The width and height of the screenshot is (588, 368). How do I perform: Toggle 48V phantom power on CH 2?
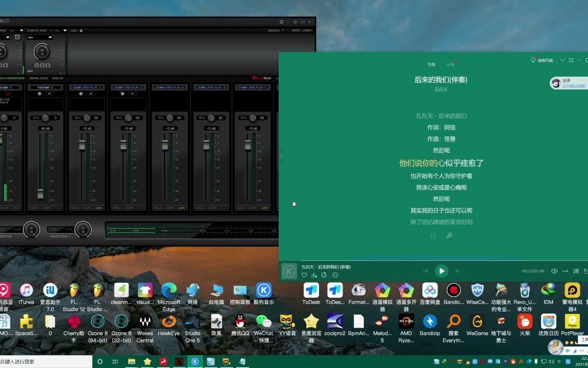pyautogui.click(x=37, y=65)
